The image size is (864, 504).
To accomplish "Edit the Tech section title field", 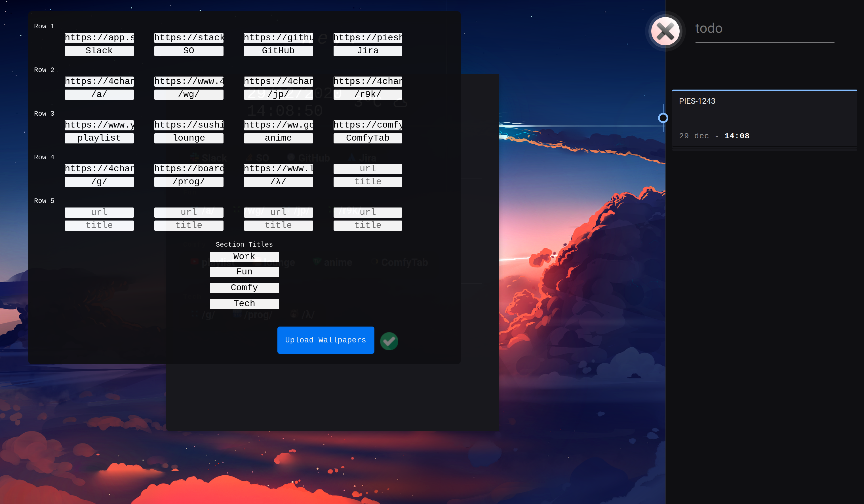I will point(244,303).
